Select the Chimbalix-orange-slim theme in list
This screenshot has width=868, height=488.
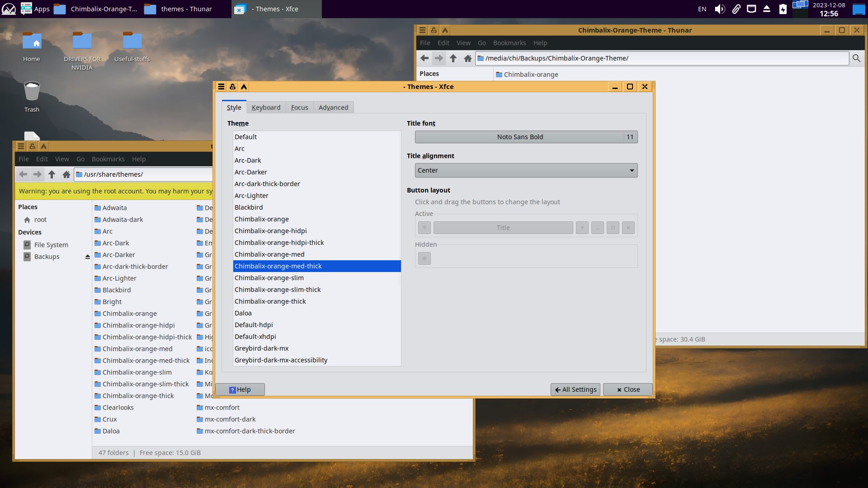269,278
